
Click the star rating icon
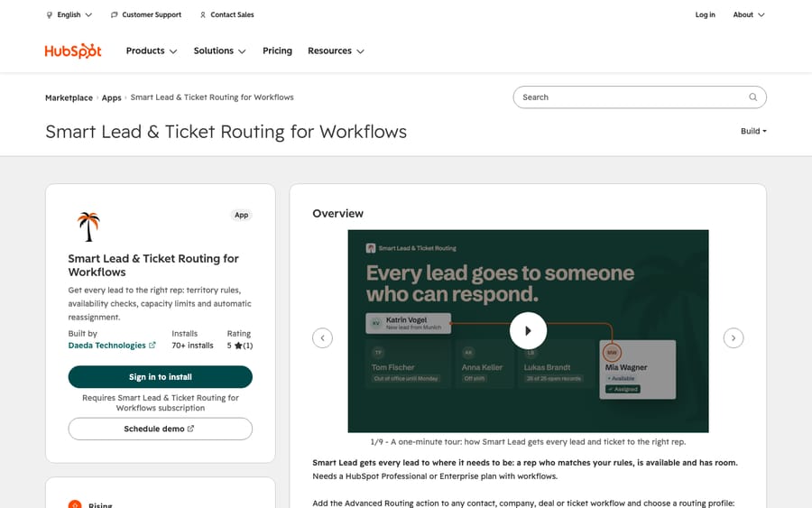pos(238,346)
